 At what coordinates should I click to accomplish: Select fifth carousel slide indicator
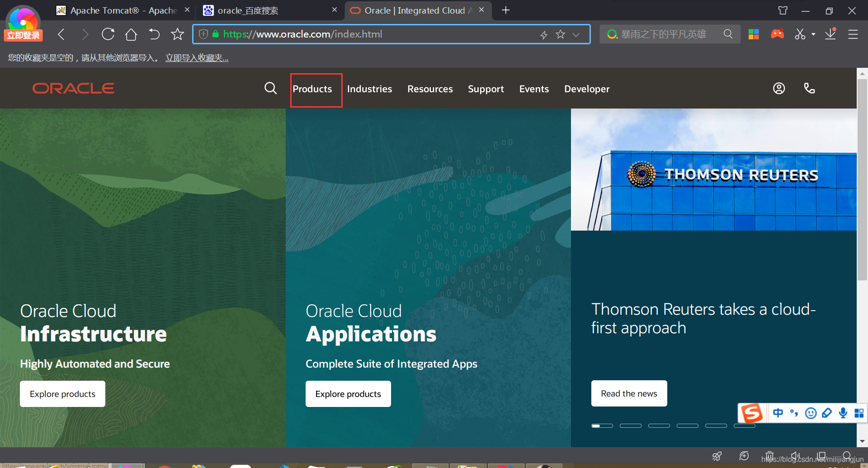point(716,425)
